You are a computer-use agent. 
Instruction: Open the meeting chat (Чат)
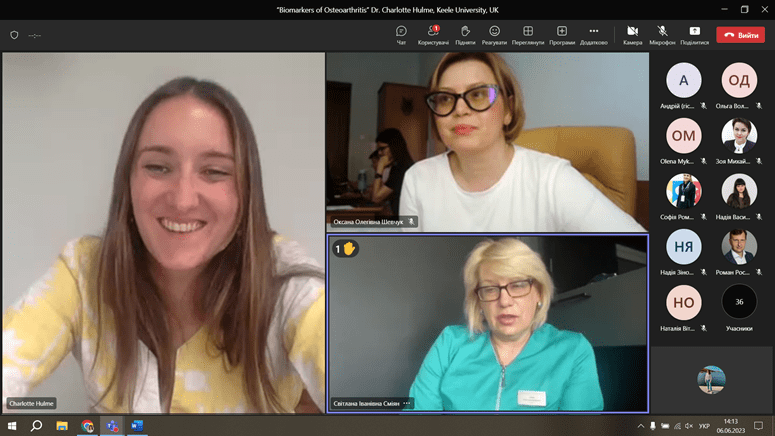pyautogui.click(x=401, y=34)
